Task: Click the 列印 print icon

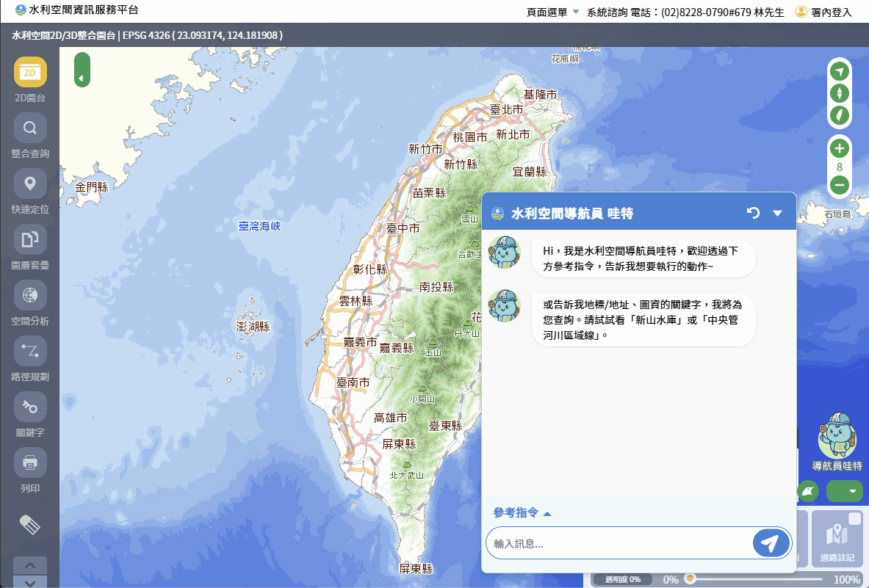Action: click(x=30, y=463)
